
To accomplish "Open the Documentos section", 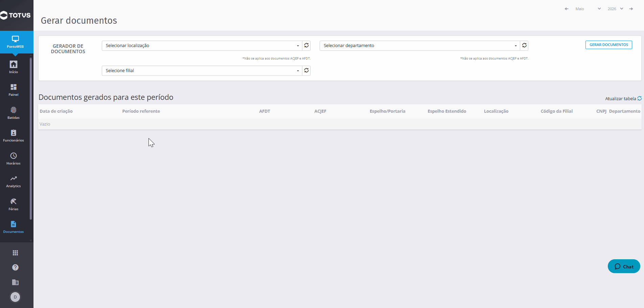I will click(x=14, y=227).
